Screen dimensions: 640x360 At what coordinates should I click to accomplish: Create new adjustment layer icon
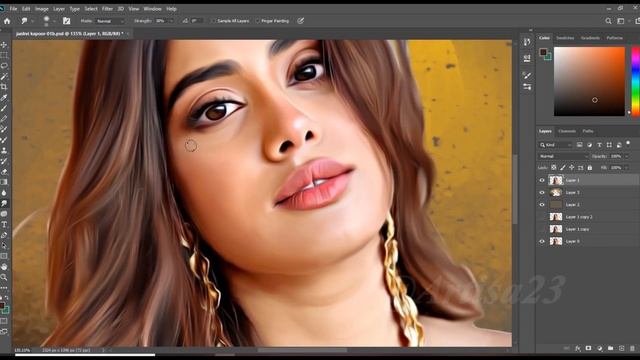click(x=600, y=349)
